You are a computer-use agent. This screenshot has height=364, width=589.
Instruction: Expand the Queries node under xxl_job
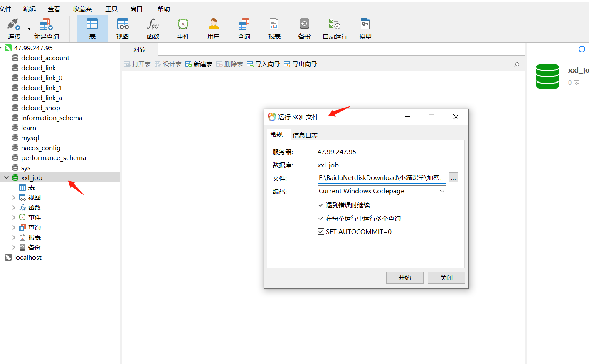click(14, 227)
